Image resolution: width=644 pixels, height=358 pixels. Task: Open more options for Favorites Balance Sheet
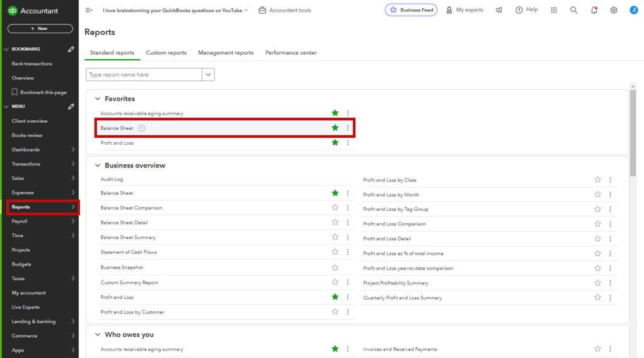(347, 128)
